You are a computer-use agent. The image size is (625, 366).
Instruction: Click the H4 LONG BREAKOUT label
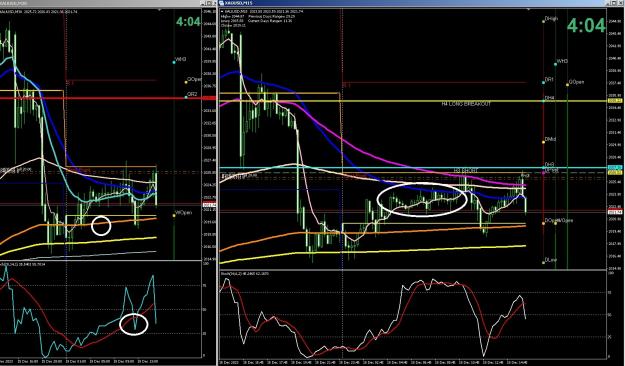[x=466, y=104]
